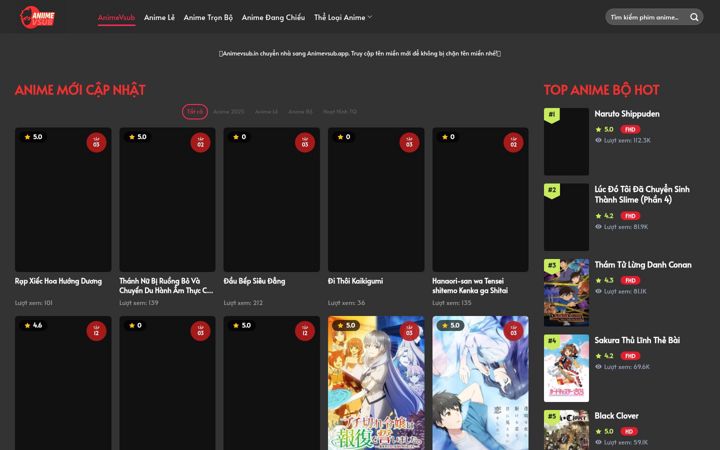The image size is (720, 450).
Task: Open the Black Clover title link
Action: [x=616, y=416]
